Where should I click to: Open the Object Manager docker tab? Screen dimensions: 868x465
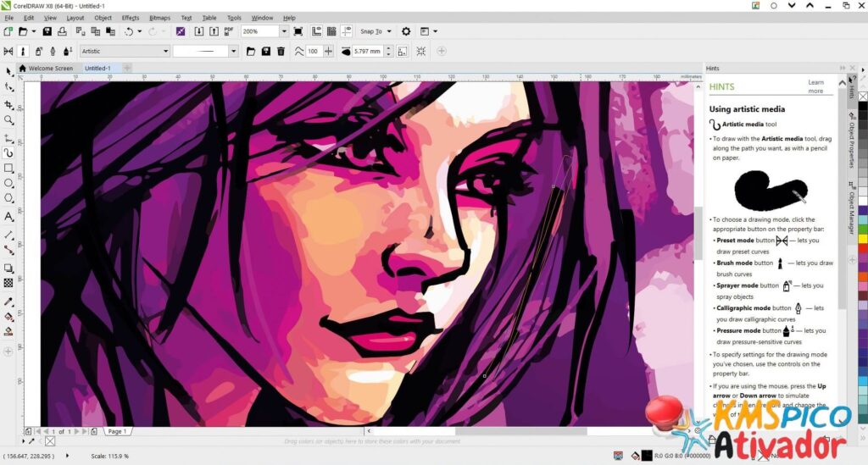point(851,206)
